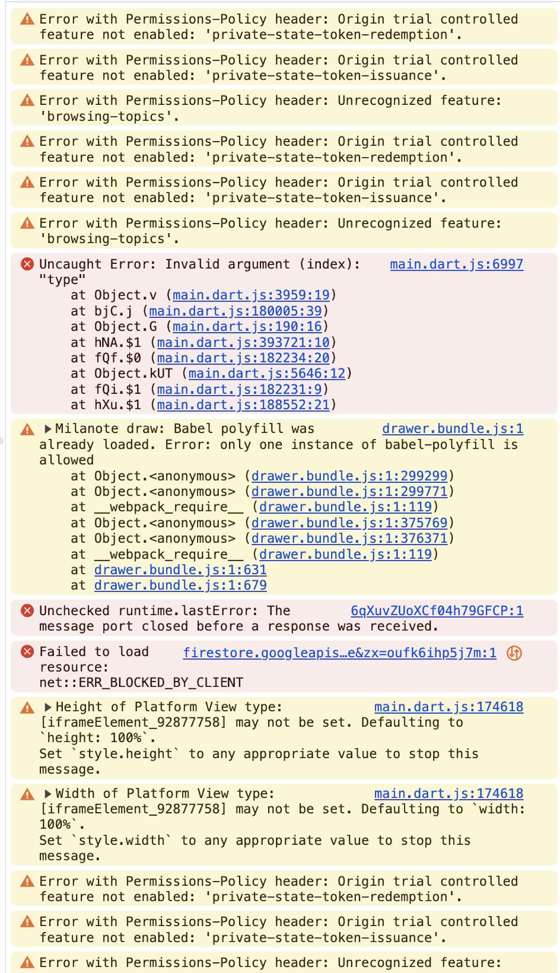Open the firestore.googleapis resource link
The image size is (560, 973).
[339, 653]
